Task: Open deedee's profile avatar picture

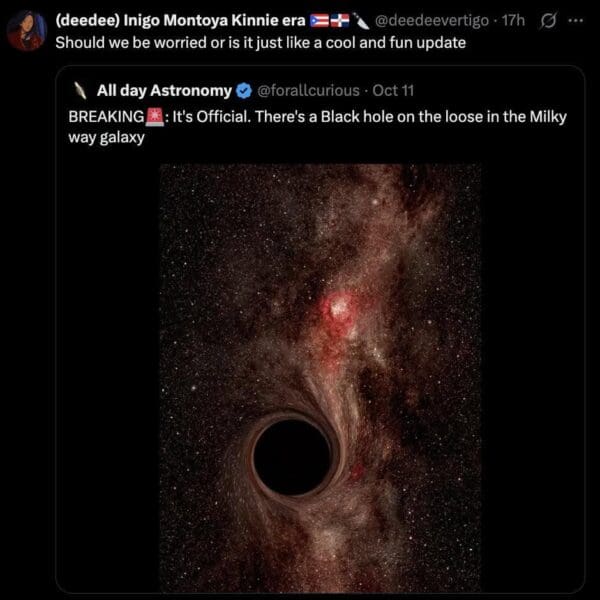Action: tap(27, 30)
